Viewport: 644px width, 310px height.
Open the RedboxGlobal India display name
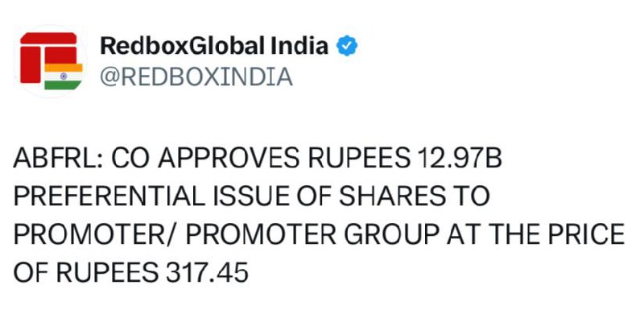click(214, 46)
